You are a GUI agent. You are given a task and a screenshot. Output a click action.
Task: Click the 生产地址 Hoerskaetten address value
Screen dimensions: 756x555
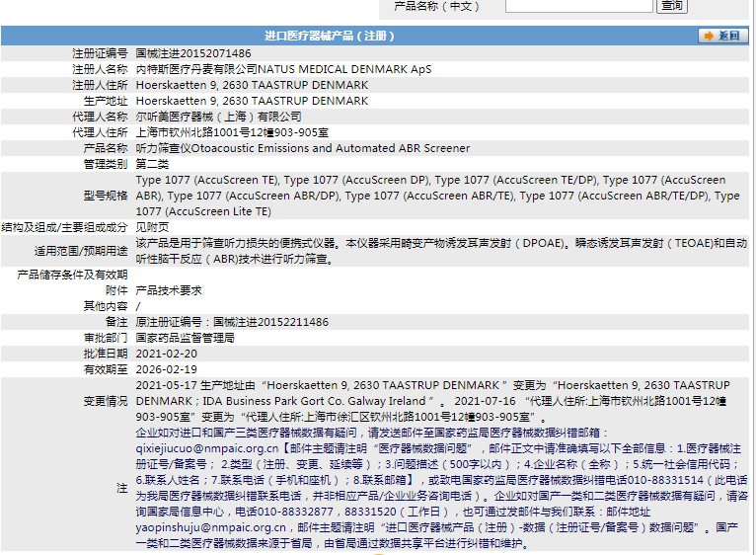252,101
